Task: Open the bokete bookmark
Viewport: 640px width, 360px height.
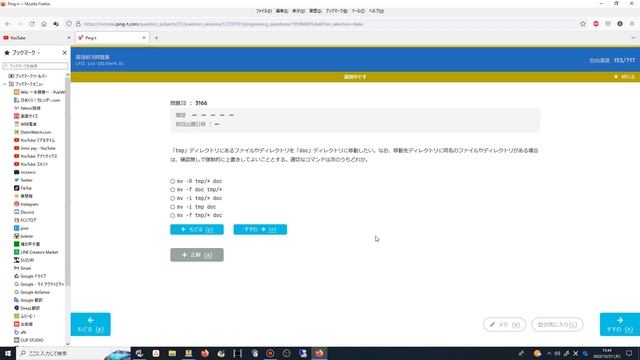Action: (23, 236)
